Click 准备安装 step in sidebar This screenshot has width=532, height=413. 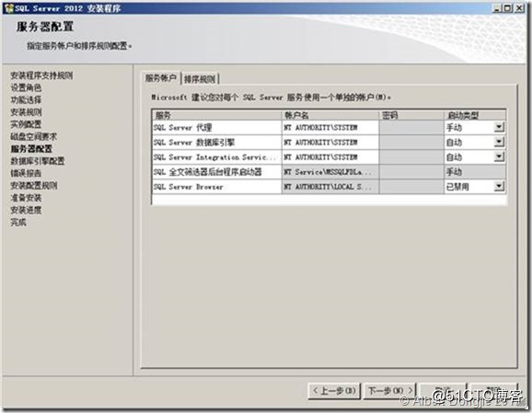[26, 198]
